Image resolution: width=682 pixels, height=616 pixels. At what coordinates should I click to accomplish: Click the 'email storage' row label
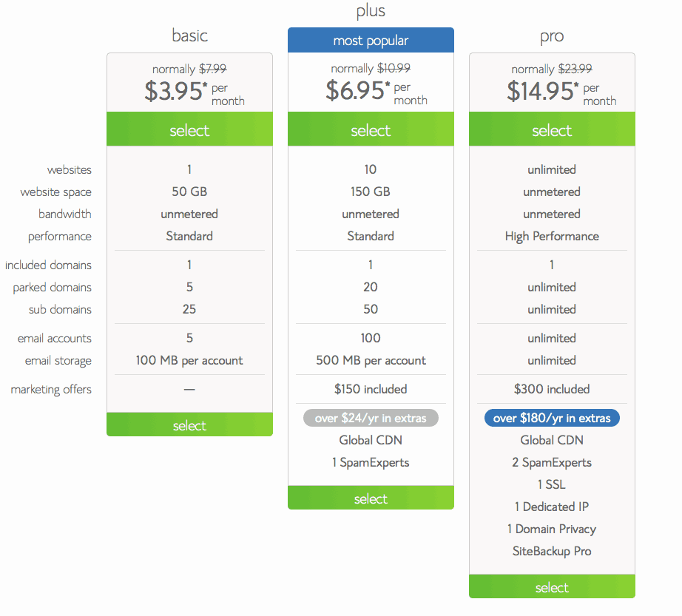click(58, 361)
